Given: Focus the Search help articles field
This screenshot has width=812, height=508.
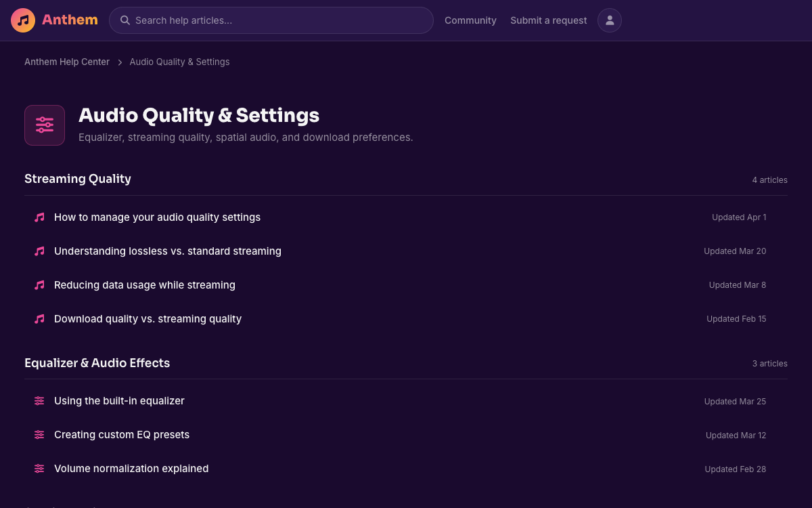Looking at the screenshot, I should click(271, 20).
